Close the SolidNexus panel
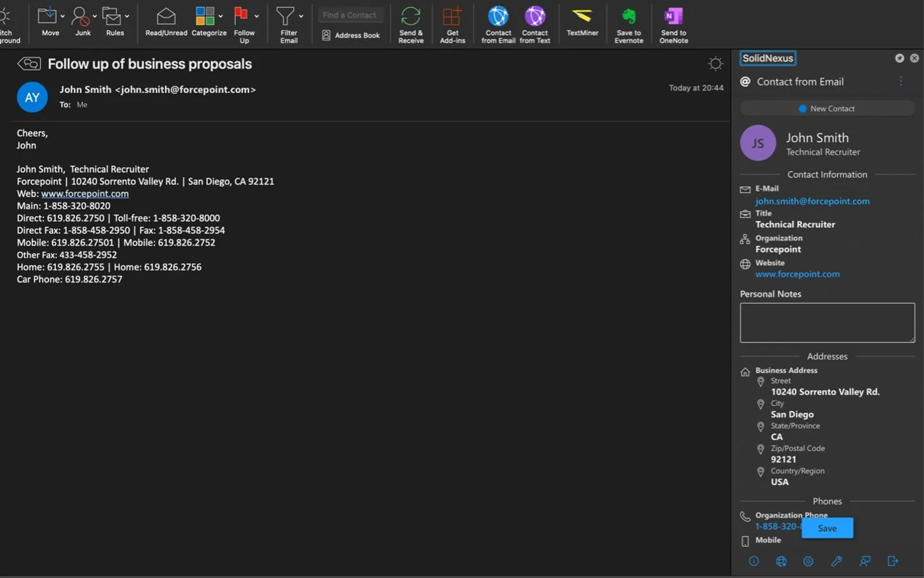Viewport: 924px width, 578px height. [x=914, y=58]
